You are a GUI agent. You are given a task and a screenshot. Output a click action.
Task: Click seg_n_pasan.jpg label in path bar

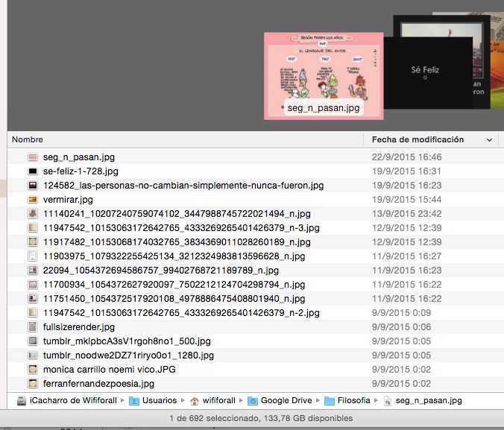point(429,400)
